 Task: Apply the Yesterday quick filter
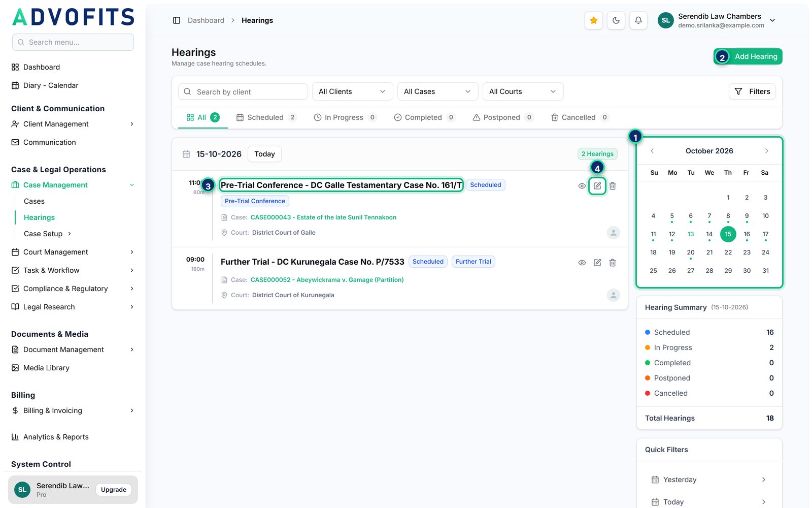[709, 480]
